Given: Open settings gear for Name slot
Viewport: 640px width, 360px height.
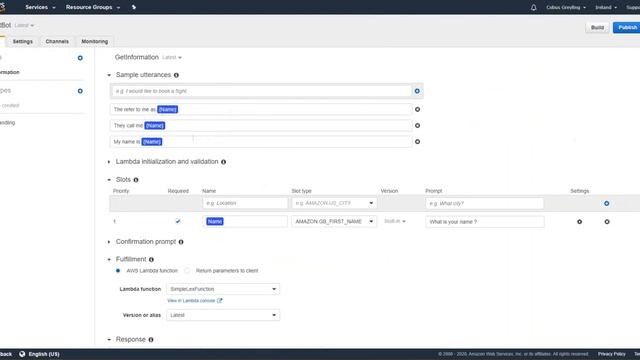Looking at the screenshot, I should (x=580, y=222).
